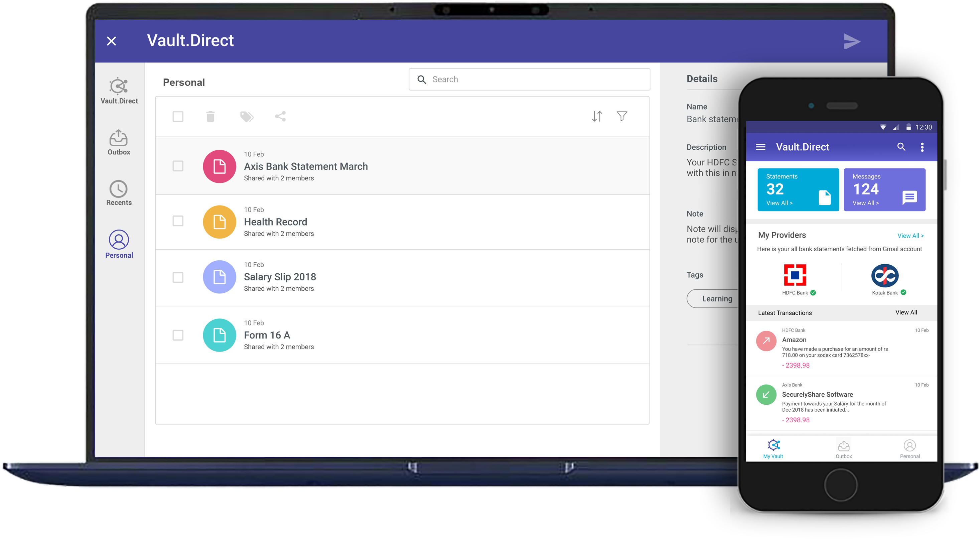Click the pink Axis Bank Statement document icon
The width and height of the screenshot is (980, 539).
220,166
